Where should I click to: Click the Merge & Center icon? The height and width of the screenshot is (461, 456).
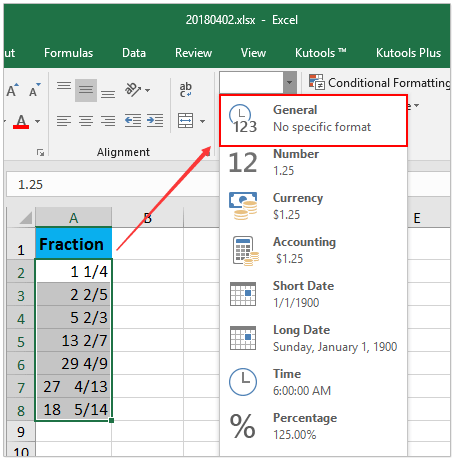[185, 120]
